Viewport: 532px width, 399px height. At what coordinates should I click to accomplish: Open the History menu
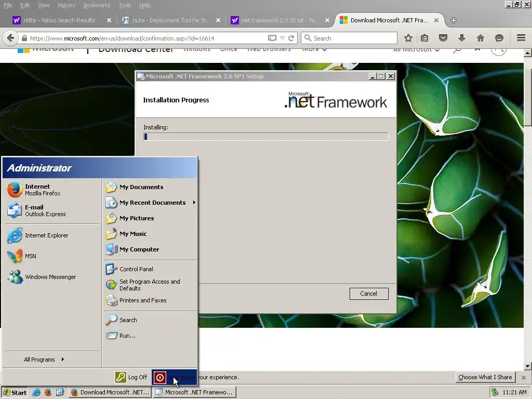coord(66,5)
